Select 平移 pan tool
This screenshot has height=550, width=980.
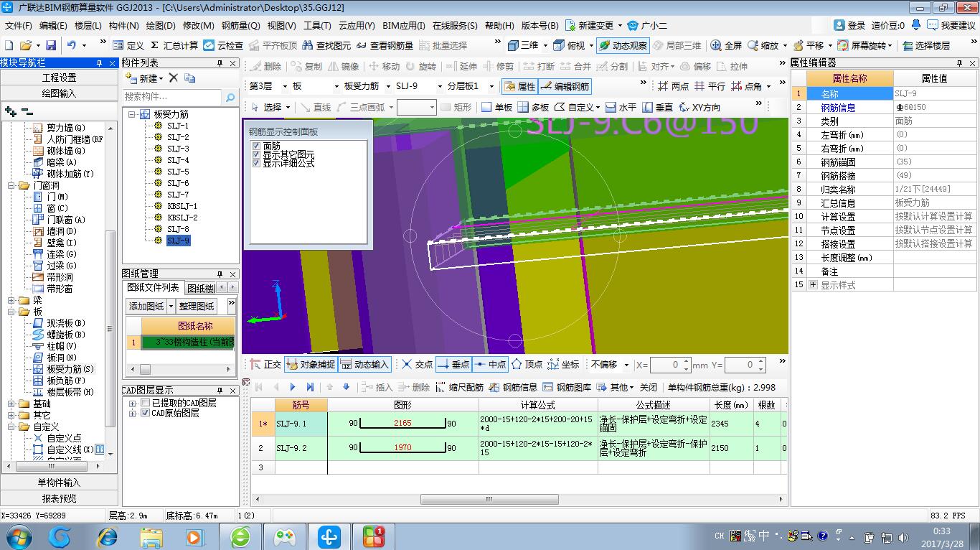click(x=808, y=45)
